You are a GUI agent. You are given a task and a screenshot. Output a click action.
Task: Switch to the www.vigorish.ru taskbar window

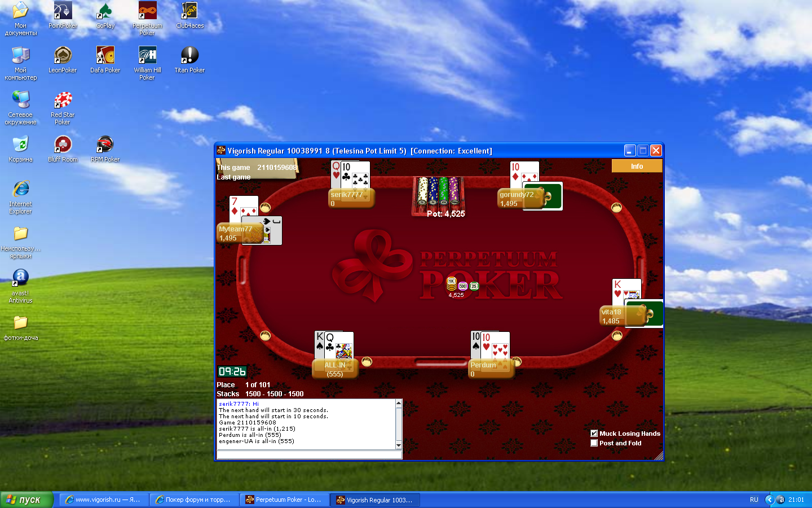coord(104,500)
